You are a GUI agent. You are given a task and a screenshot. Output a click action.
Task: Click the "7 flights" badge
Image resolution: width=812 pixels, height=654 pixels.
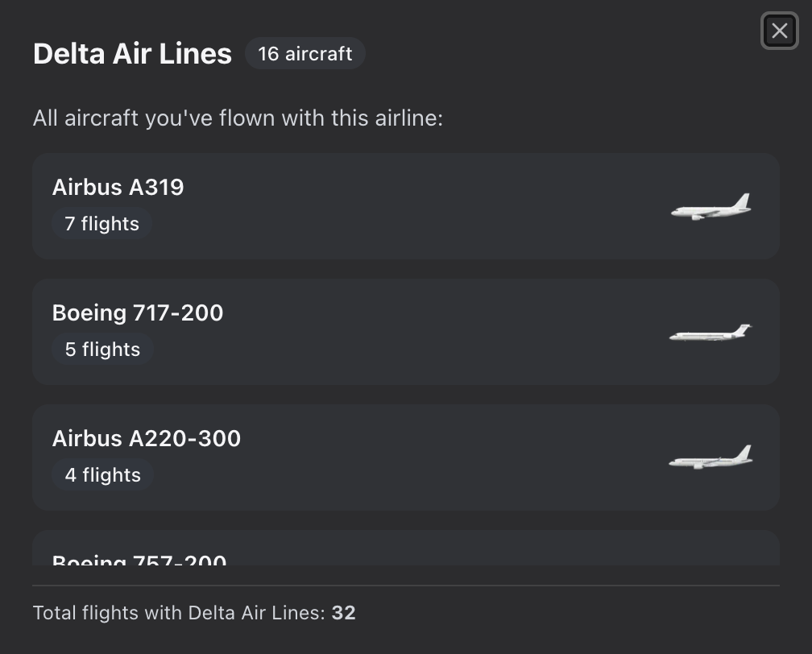[x=102, y=224]
